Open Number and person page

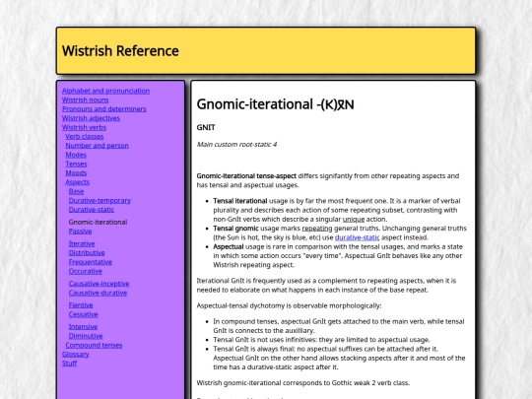click(x=97, y=146)
